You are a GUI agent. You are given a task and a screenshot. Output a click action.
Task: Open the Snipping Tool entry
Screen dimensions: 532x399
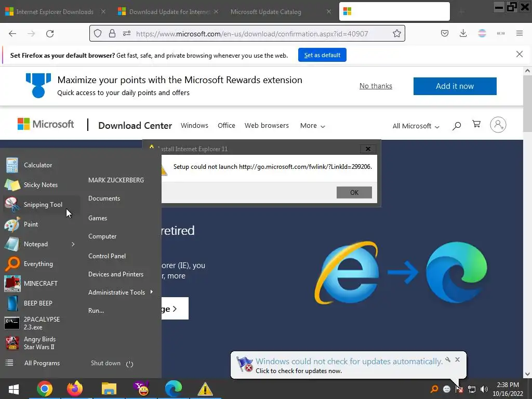(x=43, y=205)
